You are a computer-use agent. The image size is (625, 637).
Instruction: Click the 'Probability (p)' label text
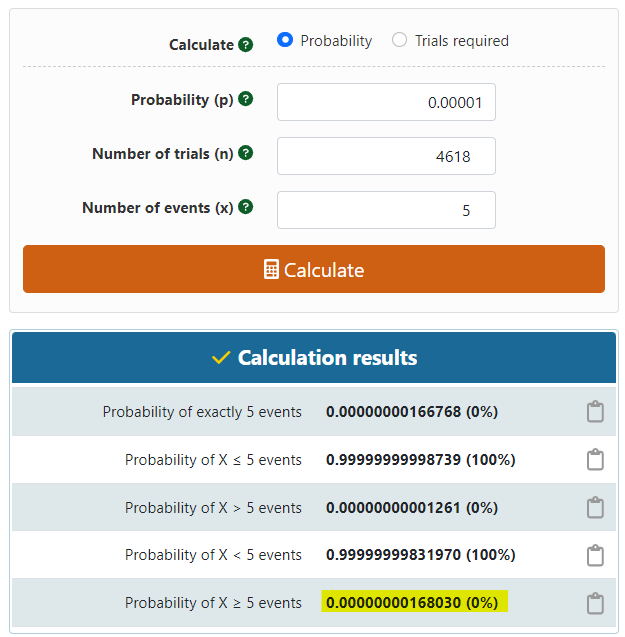pyautogui.click(x=182, y=100)
